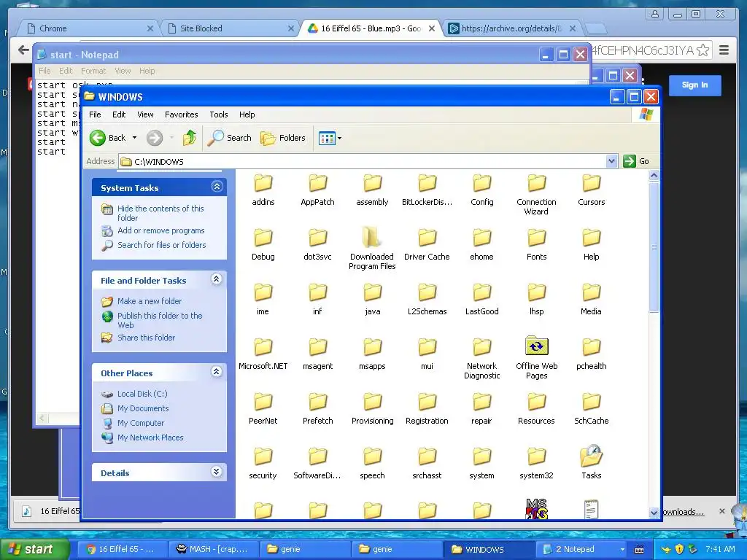Click the Chrome Sign In button
This screenshot has width=747, height=560.
694,85
